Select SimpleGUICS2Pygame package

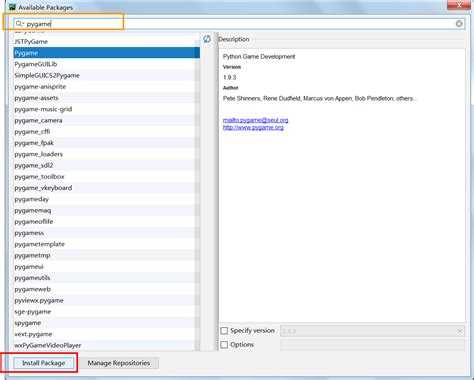click(107, 75)
